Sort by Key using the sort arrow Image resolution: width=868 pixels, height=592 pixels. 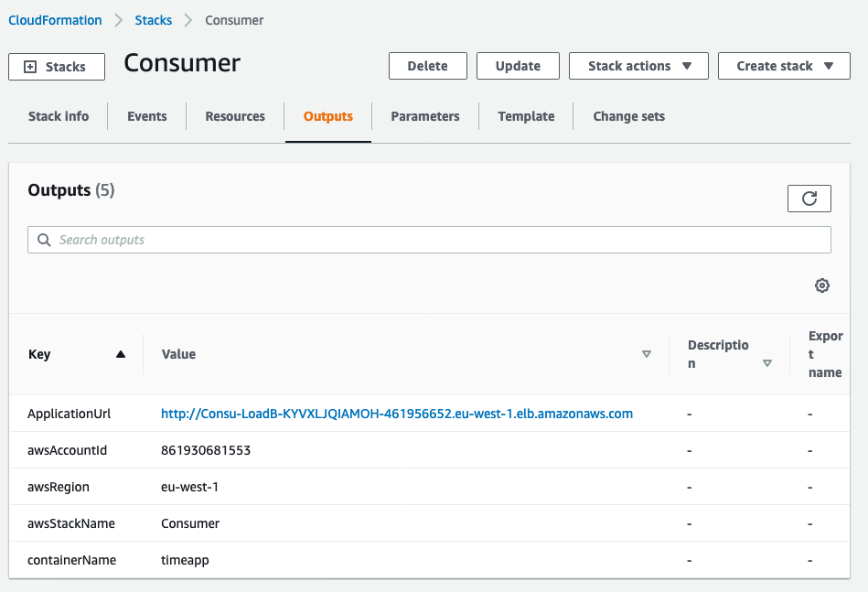121,352
